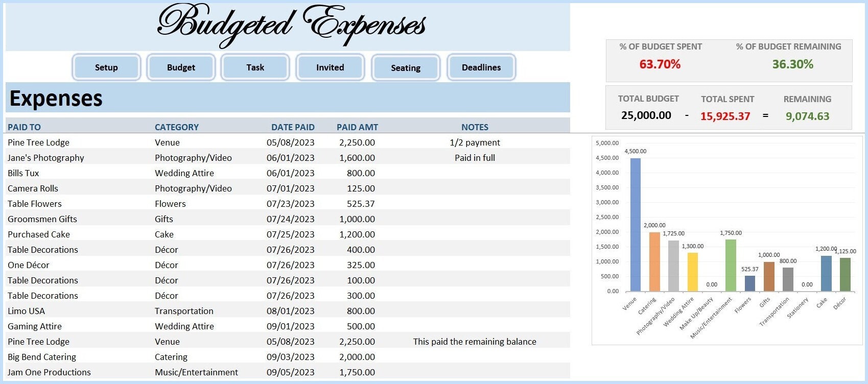Select the Budgeted Expenses title

click(291, 26)
